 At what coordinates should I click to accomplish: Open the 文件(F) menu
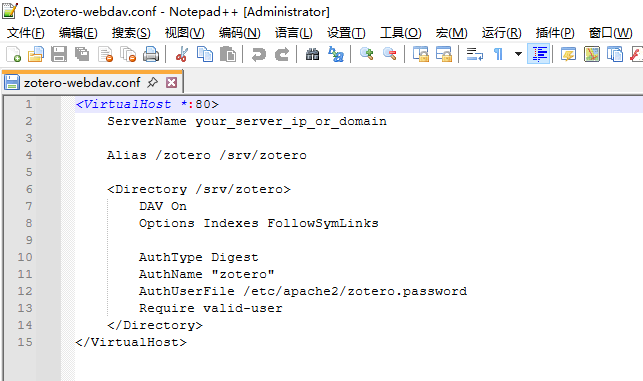[x=25, y=33]
